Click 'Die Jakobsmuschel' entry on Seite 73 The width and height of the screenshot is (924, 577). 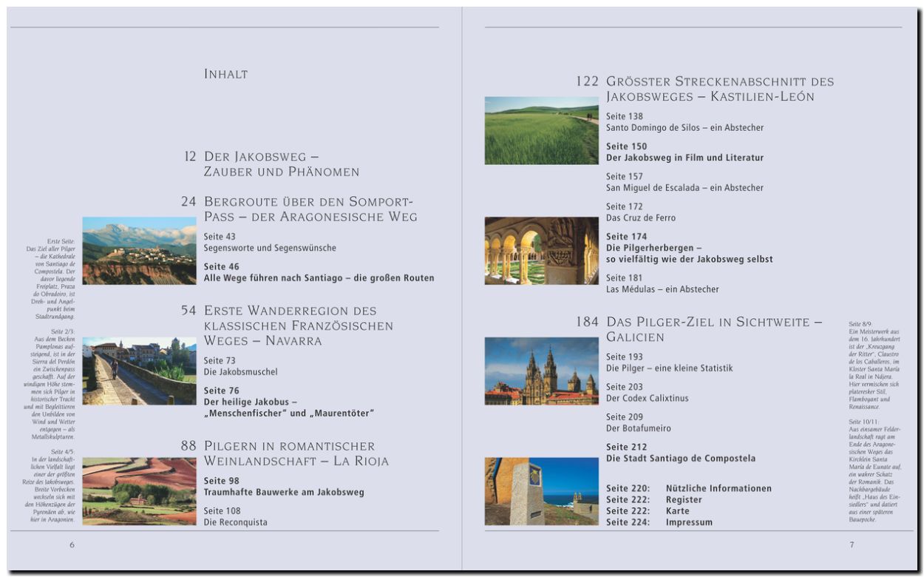(241, 372)
